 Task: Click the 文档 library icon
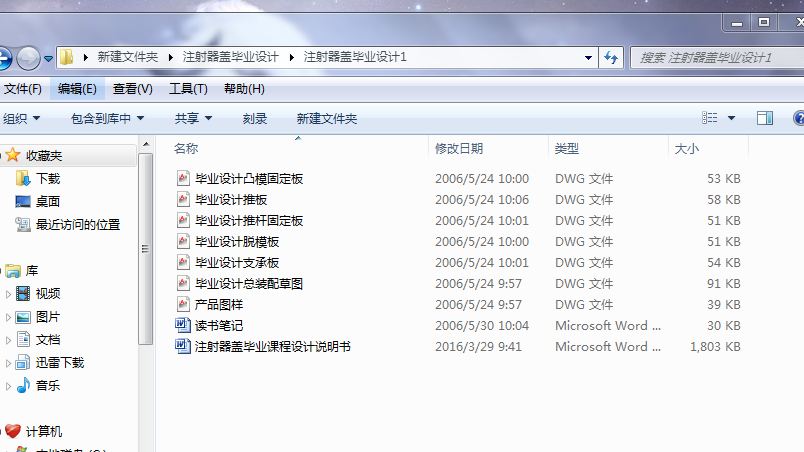tap(23, 339)
